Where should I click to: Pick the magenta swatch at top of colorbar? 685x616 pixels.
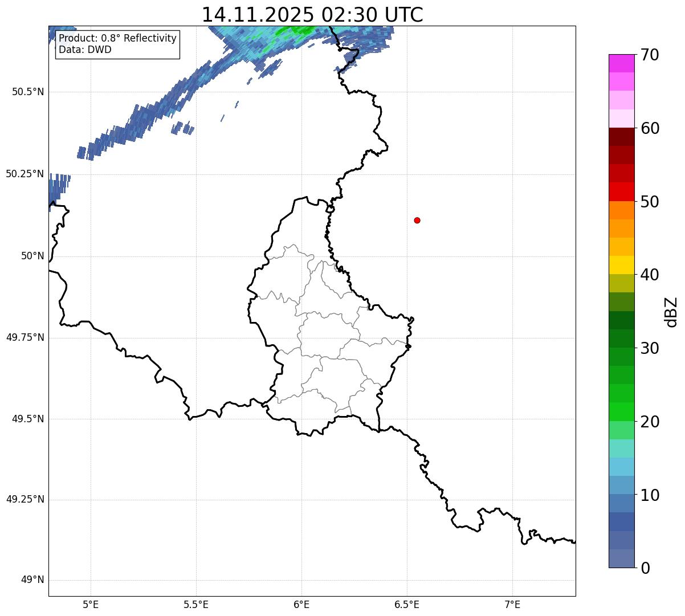pos(622,63)
